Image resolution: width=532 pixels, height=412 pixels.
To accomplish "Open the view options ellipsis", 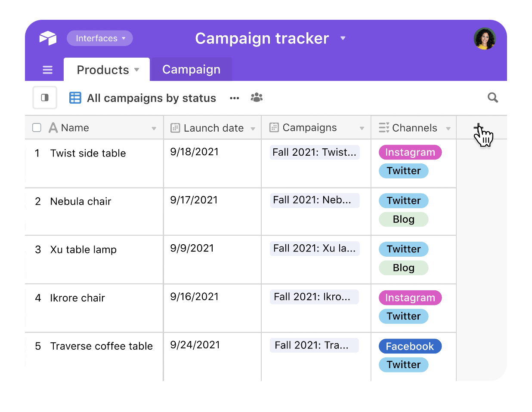I will pos(235,98).
